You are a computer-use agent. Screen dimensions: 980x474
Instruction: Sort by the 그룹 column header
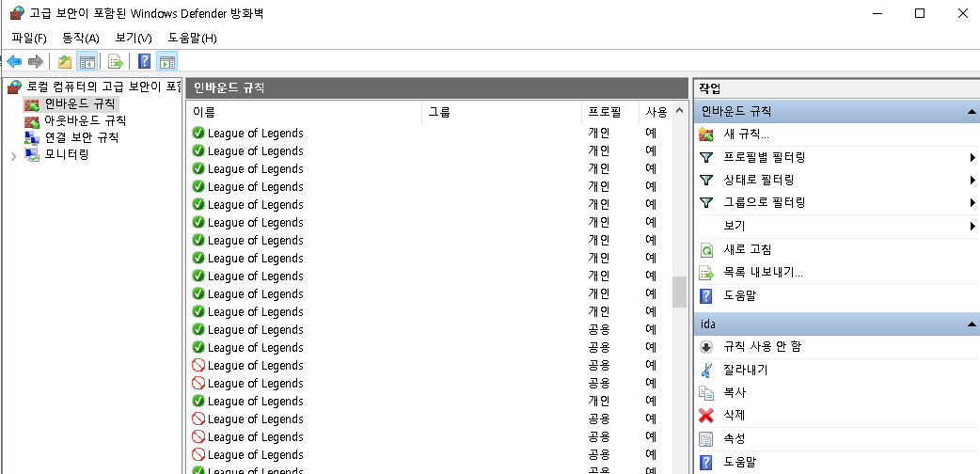pyautogui.click(x=502, y=113)
